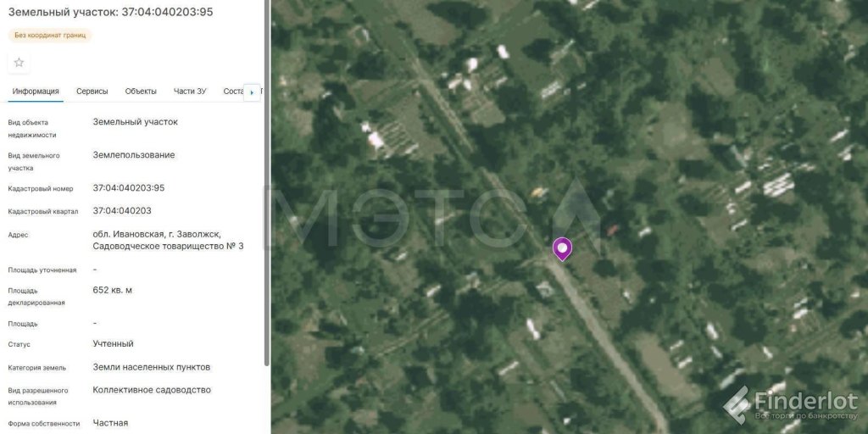This screenshot has width=868, height=434.
Task: Click the purple map location pin
Action: (563, 249)
